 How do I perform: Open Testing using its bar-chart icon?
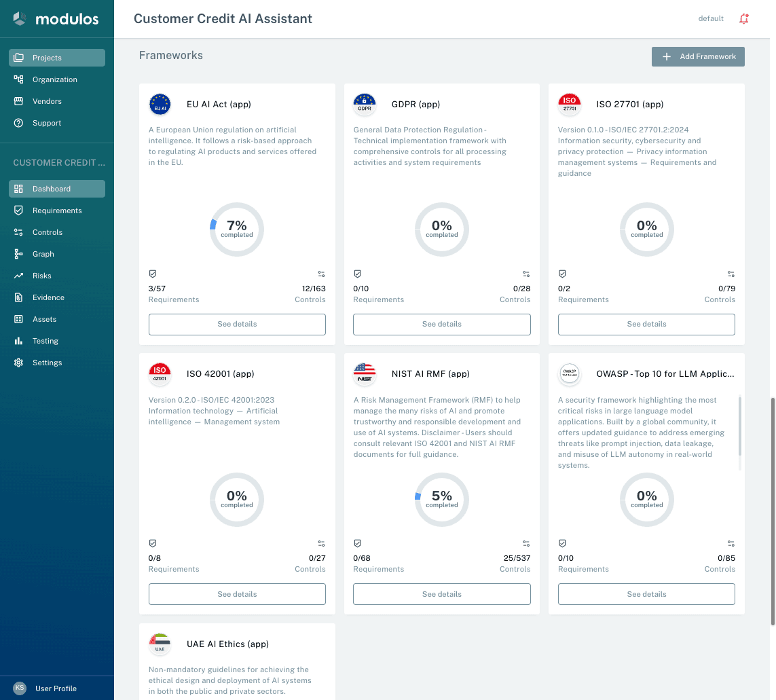[x=18, y=341]
